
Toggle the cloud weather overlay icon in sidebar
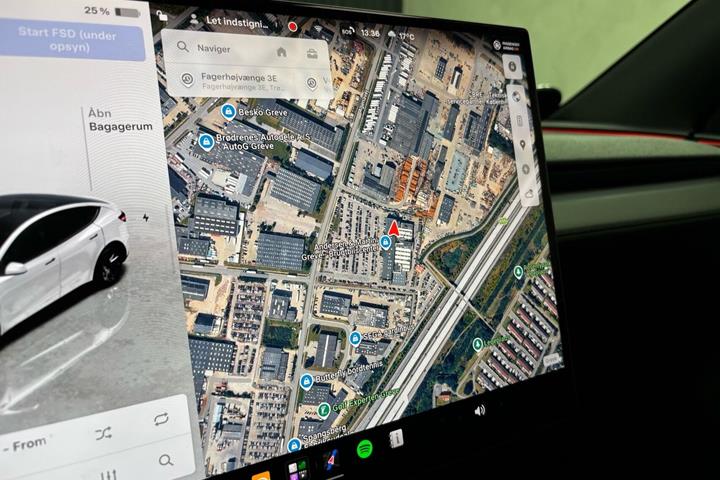529,194
